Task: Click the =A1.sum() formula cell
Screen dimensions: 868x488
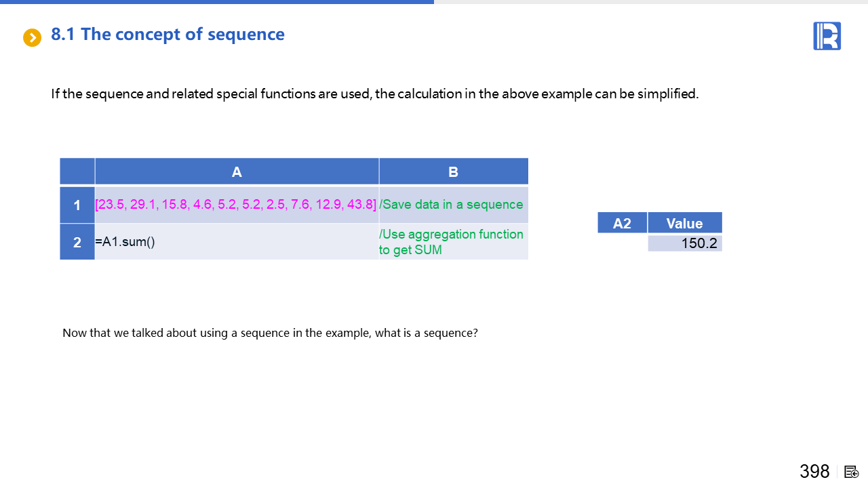Action: pyautogui.click(x=236, y=242)
